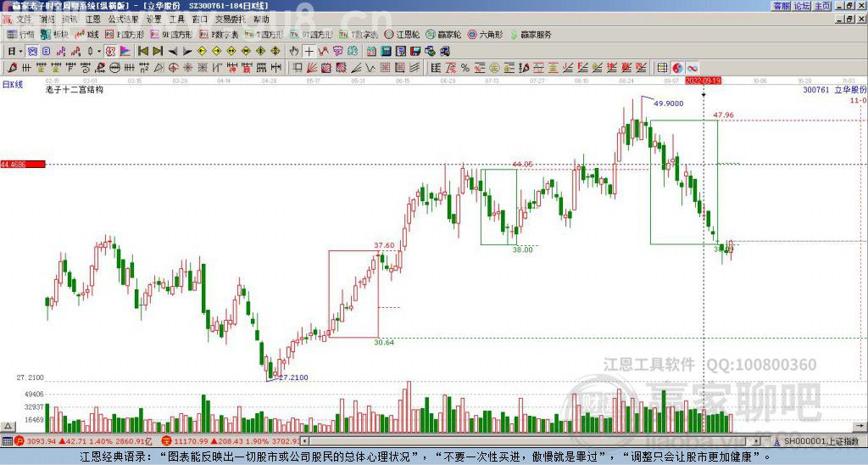Click the 行情 toolbar button

tap(21, 34)
